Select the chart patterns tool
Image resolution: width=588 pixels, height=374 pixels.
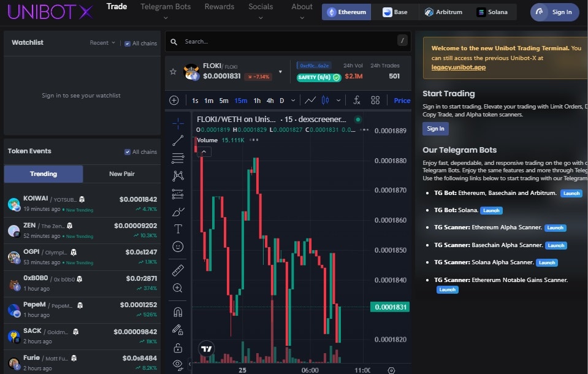[x=178, y=175]
